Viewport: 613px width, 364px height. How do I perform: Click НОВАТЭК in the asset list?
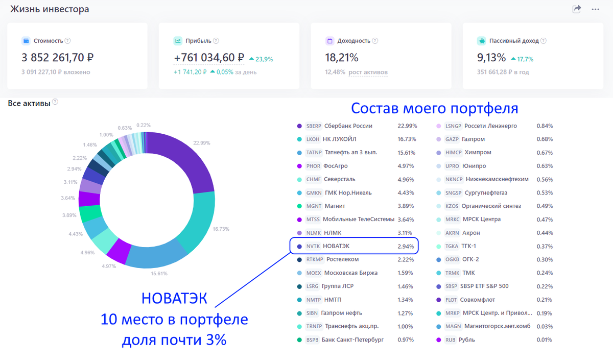[336, 247]
